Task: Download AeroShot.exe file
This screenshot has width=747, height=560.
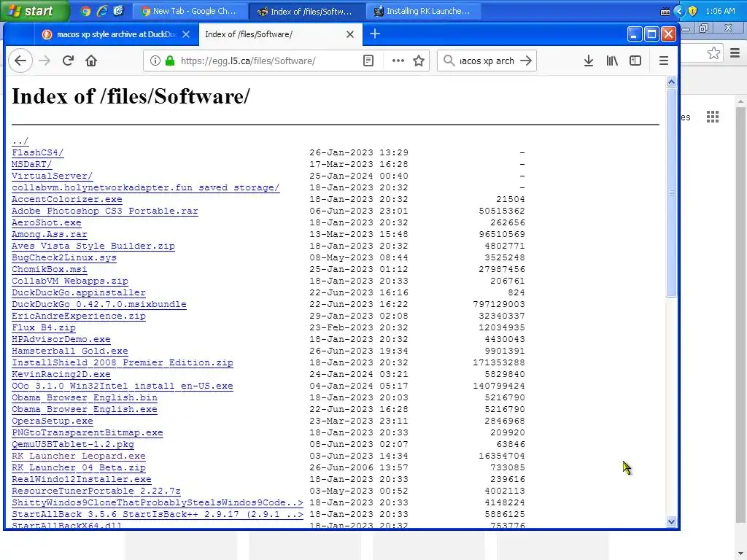Action: (46, 222)
